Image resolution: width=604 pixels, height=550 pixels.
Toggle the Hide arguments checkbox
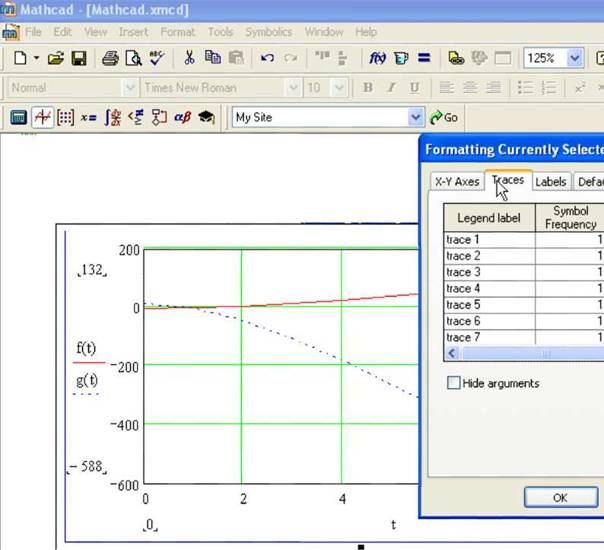[x=455, y=383]
